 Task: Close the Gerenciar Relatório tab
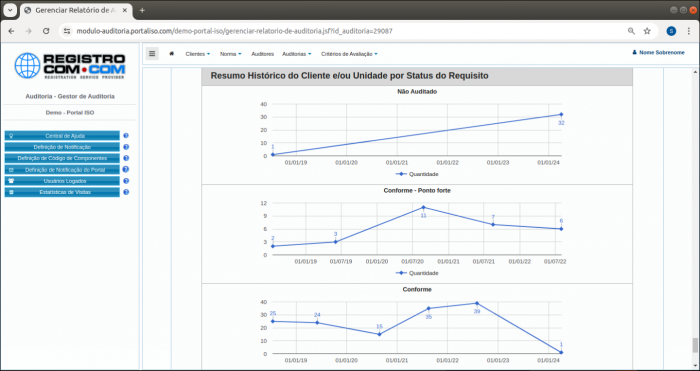[x=125, y=10]
